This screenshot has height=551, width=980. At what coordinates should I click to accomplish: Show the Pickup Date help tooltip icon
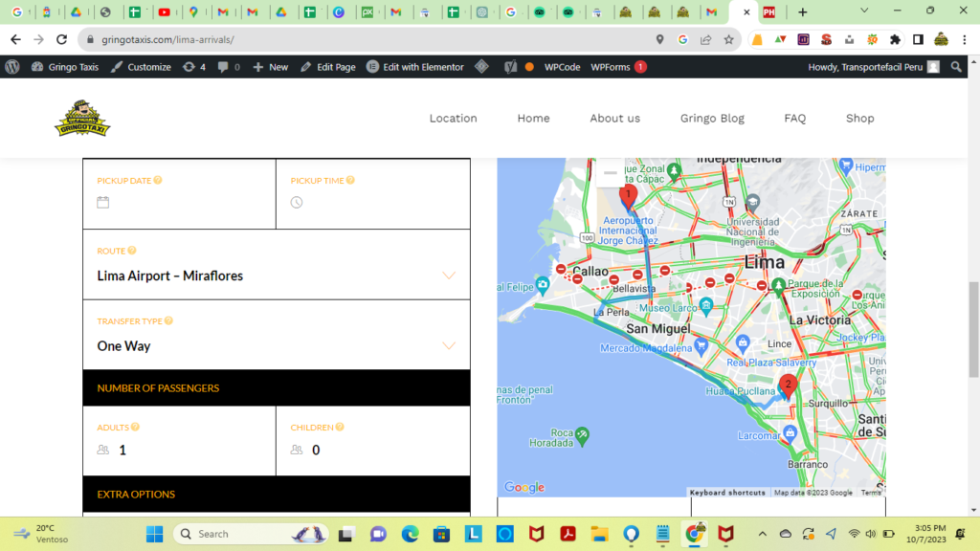click(158, 180)
